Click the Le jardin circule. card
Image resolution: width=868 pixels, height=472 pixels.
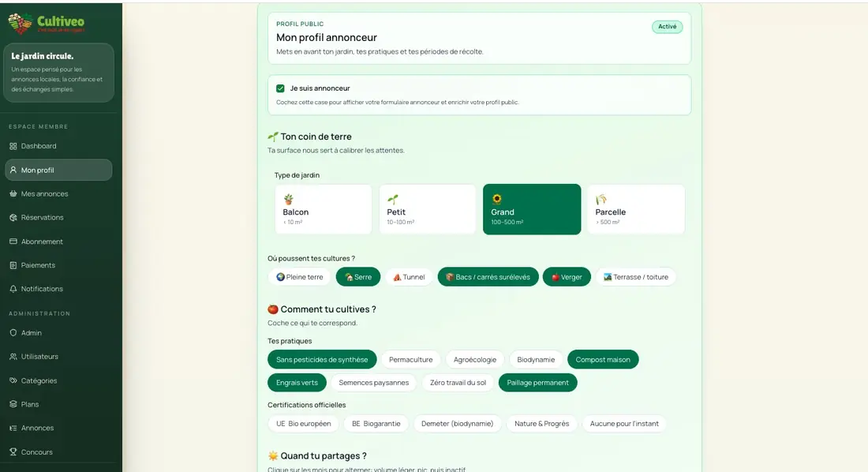(58, 73)
